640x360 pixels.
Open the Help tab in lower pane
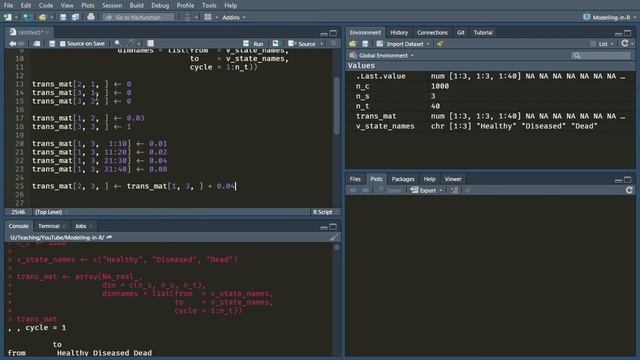tap(429, 179)
